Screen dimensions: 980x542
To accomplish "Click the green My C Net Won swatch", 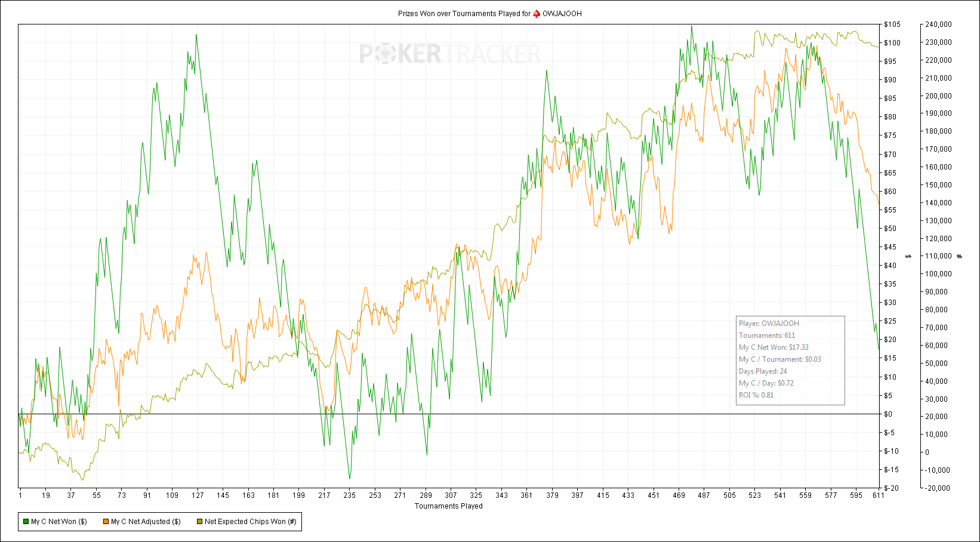I will 26,522.
